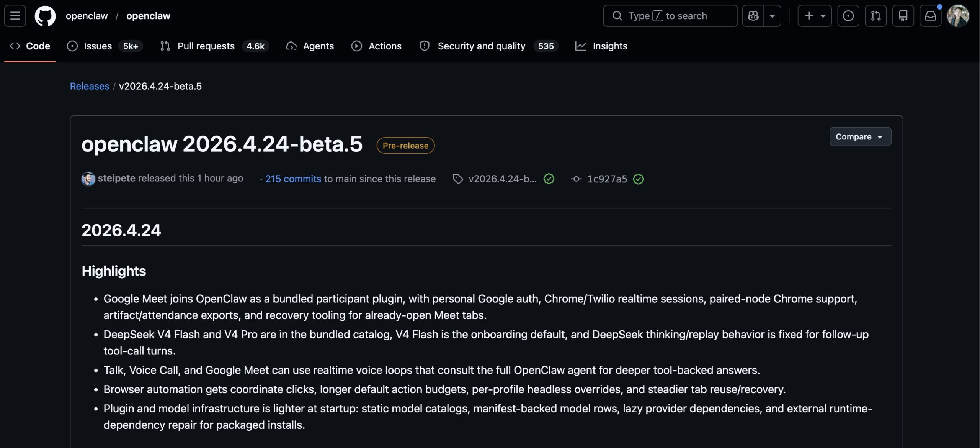
Task: Open commit 1c927a5
Action: [x=607, y=179]
